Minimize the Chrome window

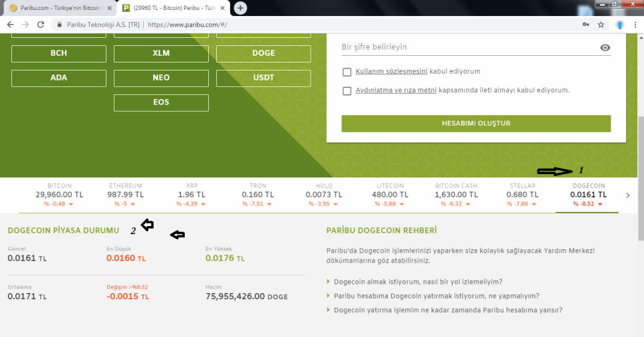pyautogui.click(x=601, y=4)
